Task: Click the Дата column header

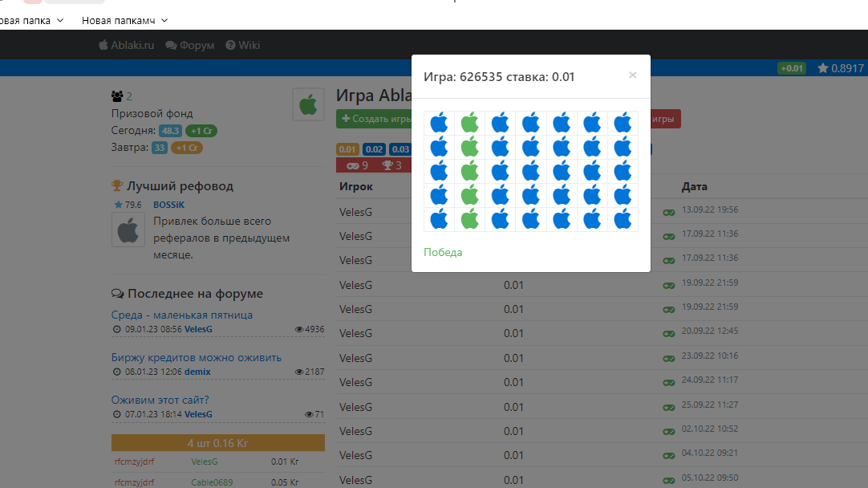Action: coord(695,187)
